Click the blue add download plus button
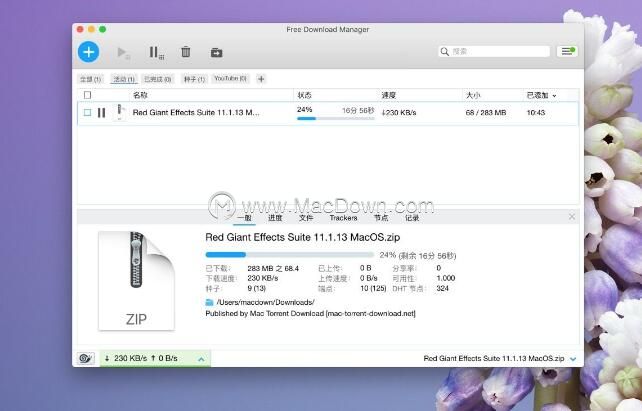Image resolution: width=642 pixels, height=411 pixels. 88,52
